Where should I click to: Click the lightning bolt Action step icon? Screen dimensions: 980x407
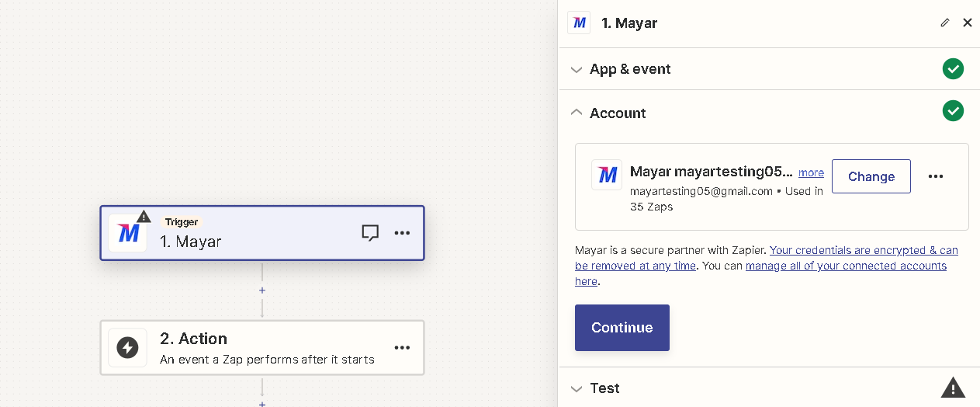(x=127, y=347)
